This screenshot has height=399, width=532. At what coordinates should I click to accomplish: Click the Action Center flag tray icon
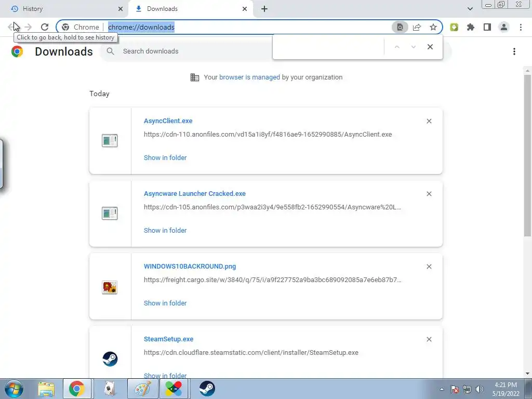pos(455,389)
